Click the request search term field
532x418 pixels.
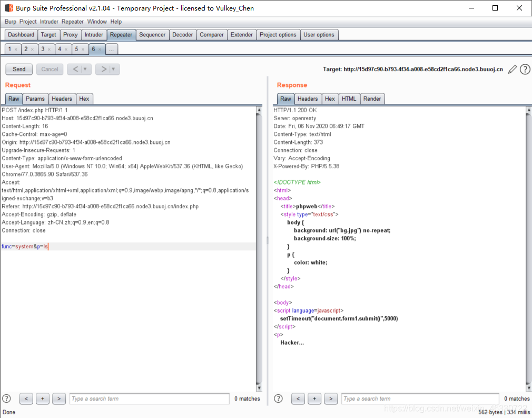150,398
